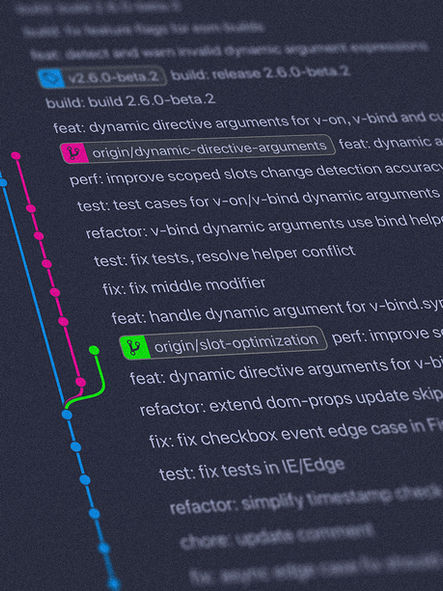Screen dimensions: 443x591
Task: Select commit "test: fix tests, resolve helper conflict"
Action: point(225,256)
